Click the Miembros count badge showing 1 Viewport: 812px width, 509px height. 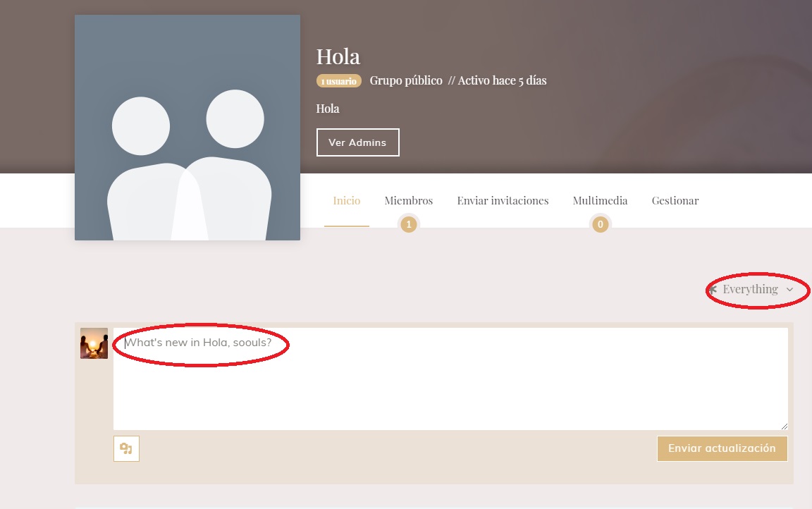pos(409,224)
